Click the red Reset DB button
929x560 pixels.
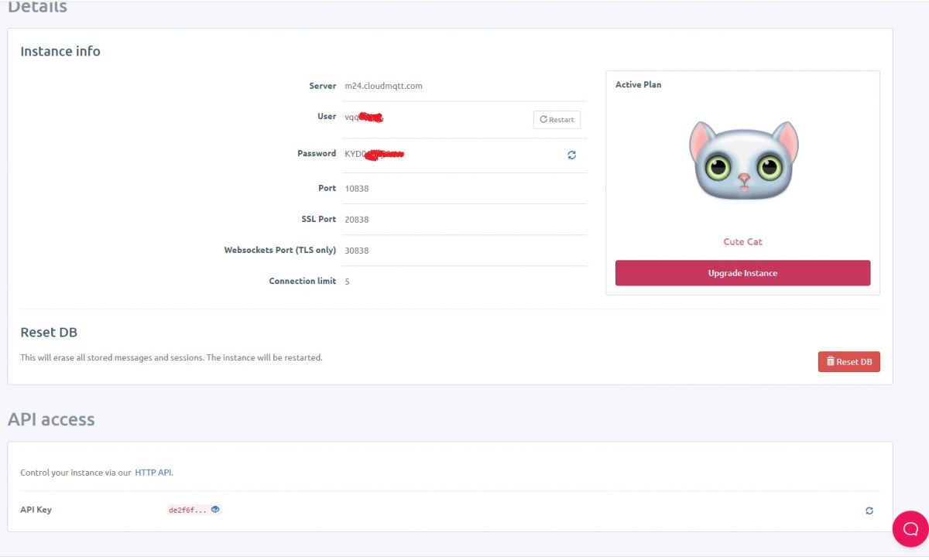pos(848,362)
